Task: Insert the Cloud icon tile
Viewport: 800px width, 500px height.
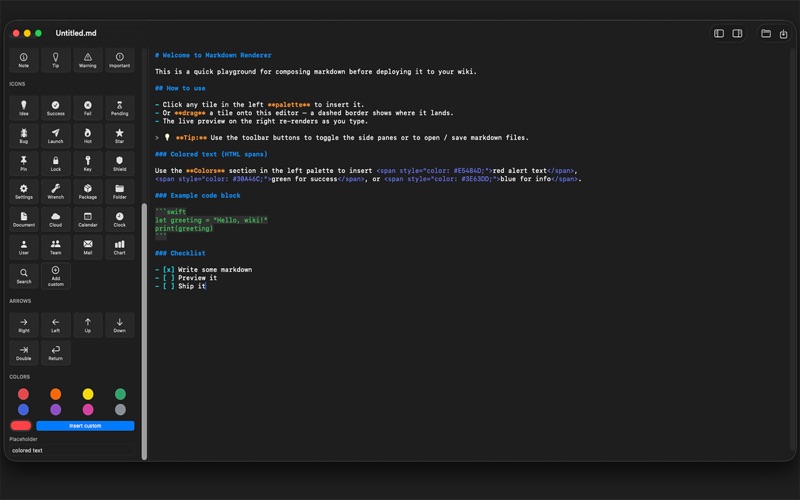Action: [x=56, y=219]
